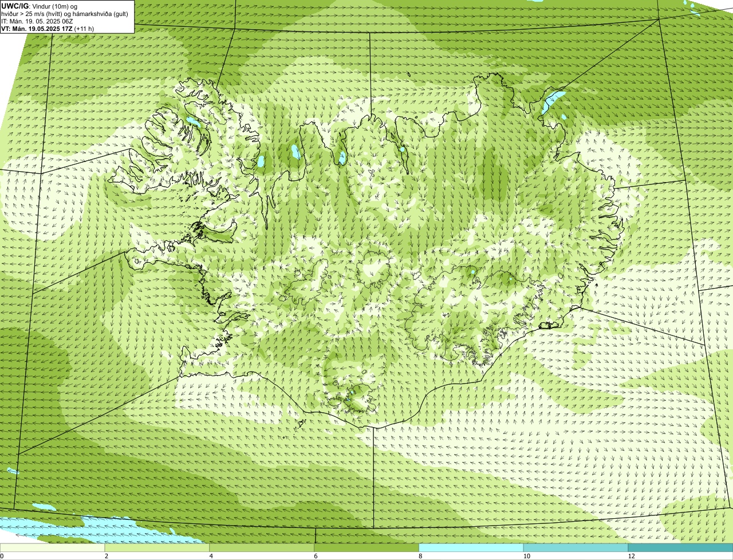The width and height of the screenshot is (733, 560).
Task: Click the 10–12 m/s cyan legend swatch
Action: [x=576, y=547]
